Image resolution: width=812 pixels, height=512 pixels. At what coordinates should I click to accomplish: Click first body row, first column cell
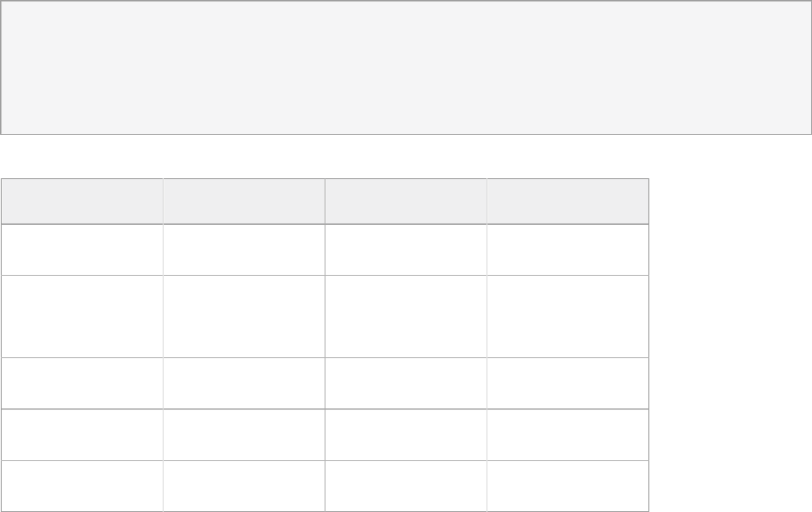click(82, 250)
